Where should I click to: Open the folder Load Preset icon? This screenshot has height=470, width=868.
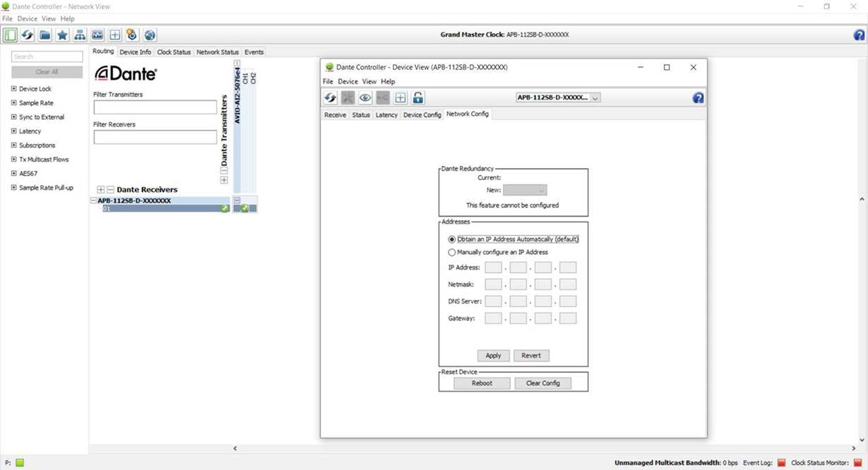pyautogui.click(x=44, y=35)
